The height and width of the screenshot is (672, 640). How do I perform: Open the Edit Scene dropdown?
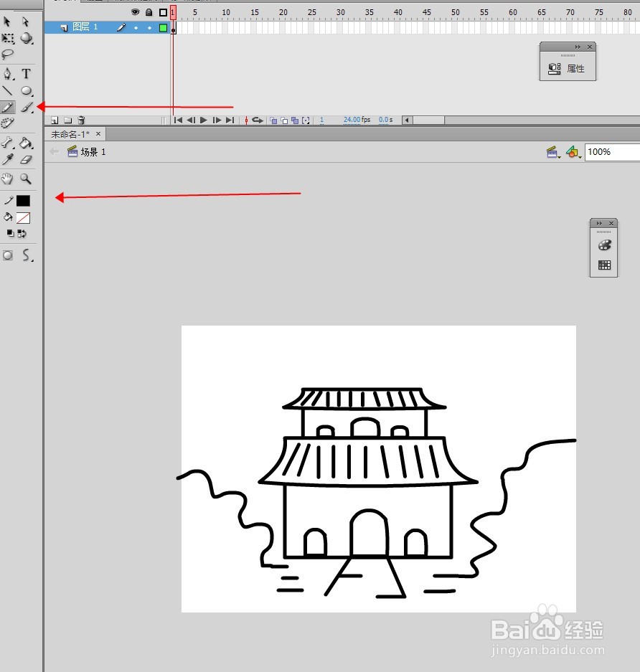point(553,151)
